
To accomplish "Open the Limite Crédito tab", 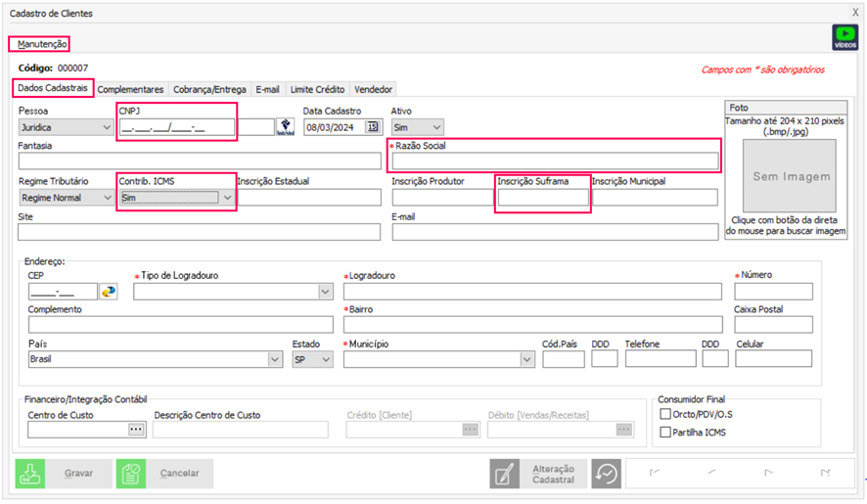I will tap(316, 89).
